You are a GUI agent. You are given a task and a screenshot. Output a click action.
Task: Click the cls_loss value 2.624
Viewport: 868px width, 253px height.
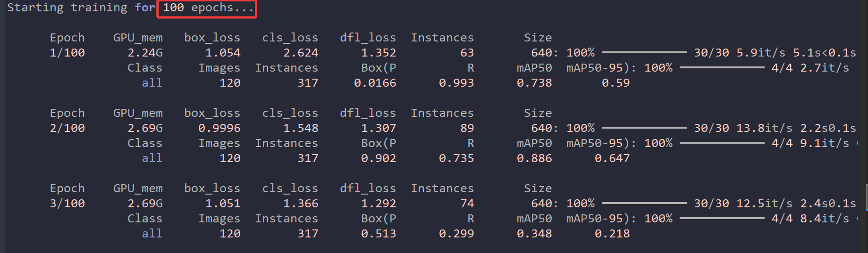pyautogui.click(x=301, y=53)
